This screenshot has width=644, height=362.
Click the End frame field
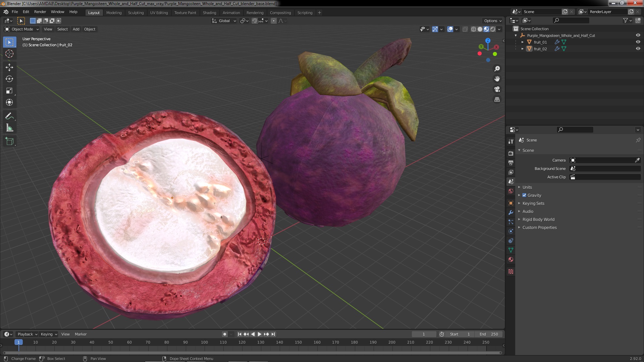click(x=489, y=334)
